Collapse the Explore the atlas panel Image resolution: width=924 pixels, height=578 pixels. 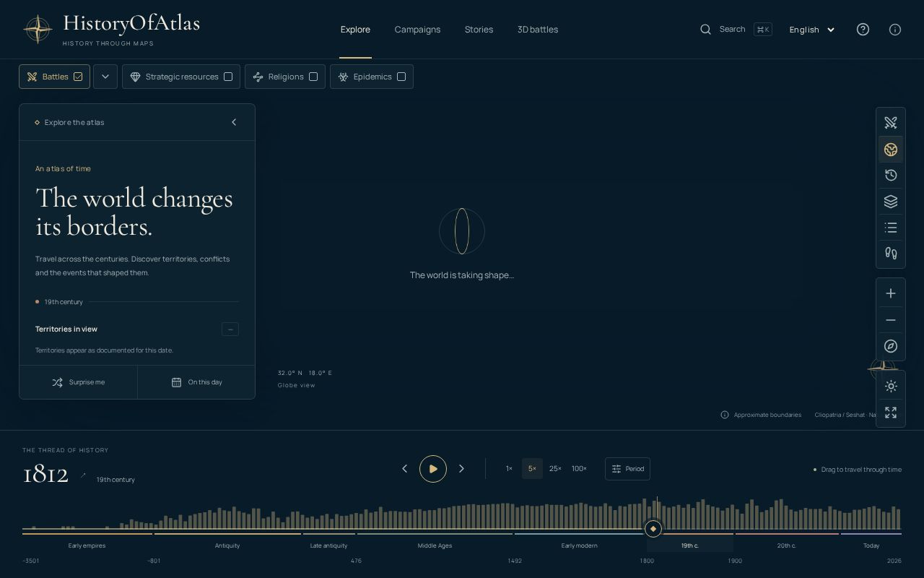click(x=234, y=122)
